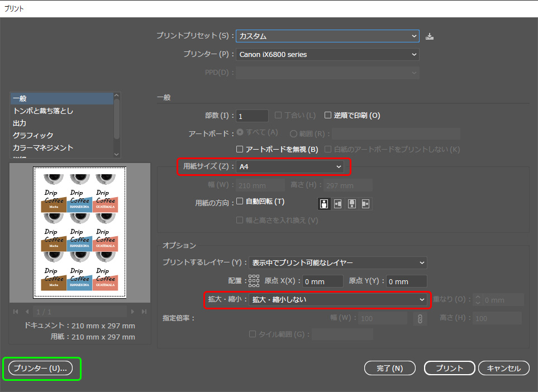Click the save print preset icon

[x=429, y=36]
